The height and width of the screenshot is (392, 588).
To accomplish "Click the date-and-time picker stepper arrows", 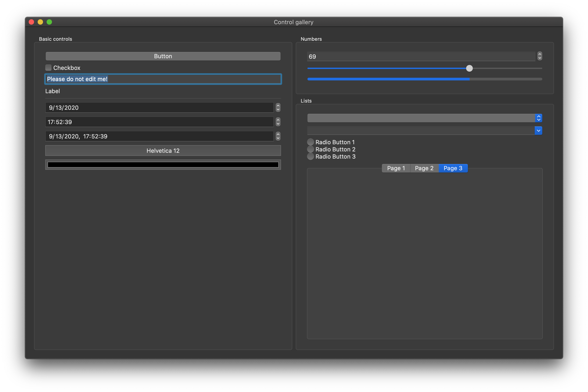I will pyautogui.click(x=278, y=136).
